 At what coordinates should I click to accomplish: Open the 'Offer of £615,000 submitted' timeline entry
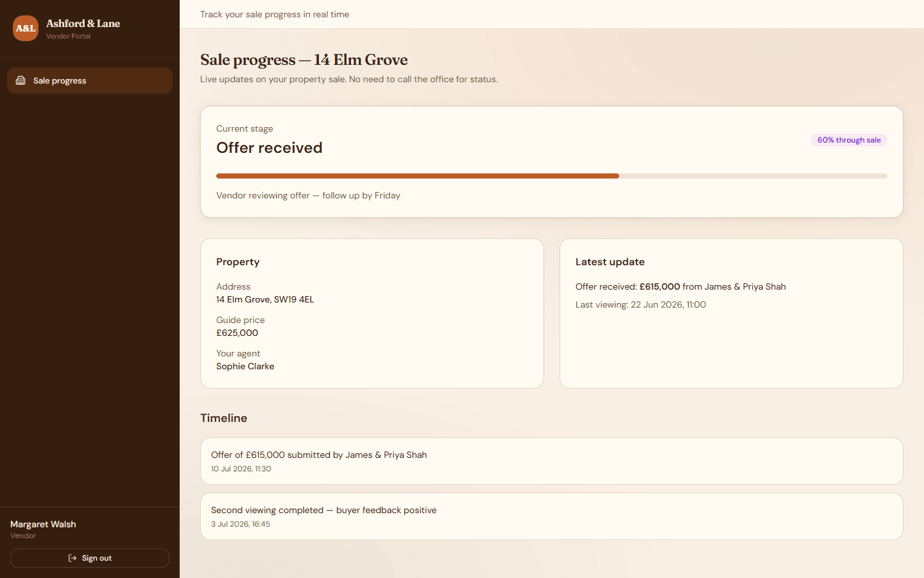tap(552, 461)
